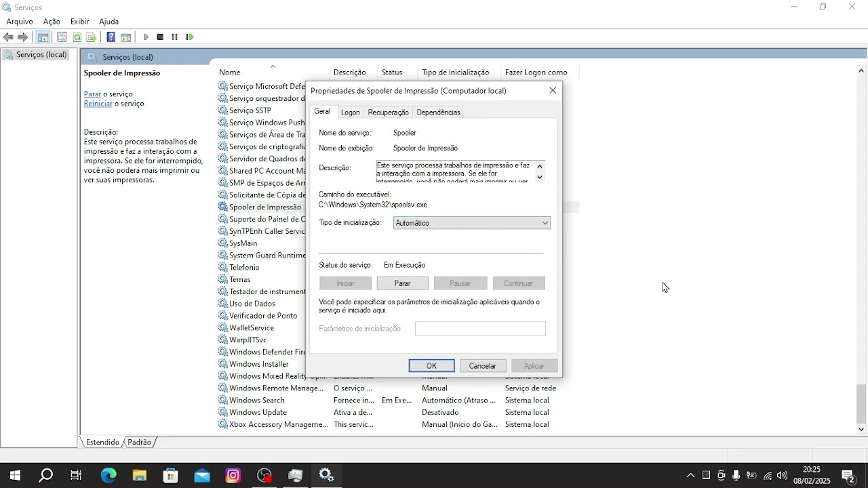
Task: Click the Reiniciar o serviço link
Action: coord(98,104)
